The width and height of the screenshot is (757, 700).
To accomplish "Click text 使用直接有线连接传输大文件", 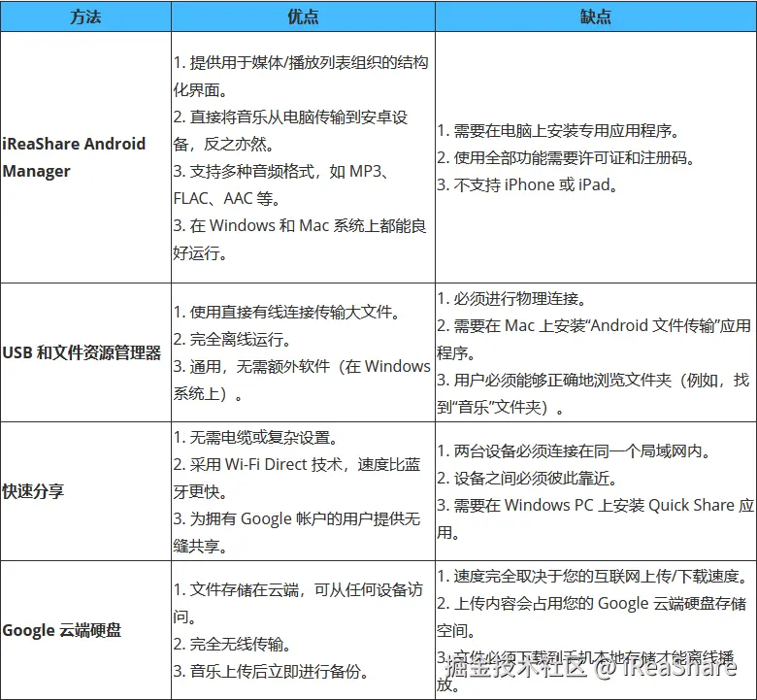I will tap(286, 312).
